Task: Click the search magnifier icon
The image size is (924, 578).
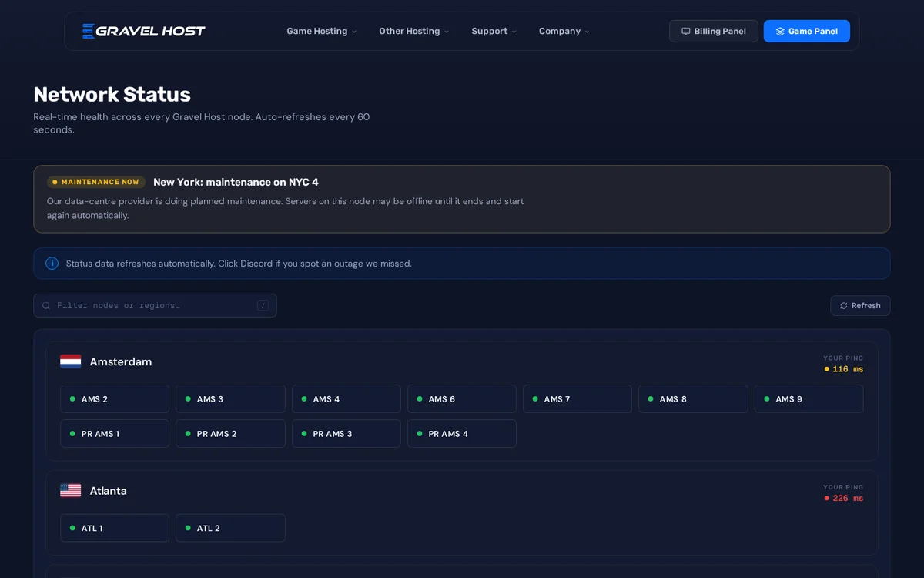Action: 46,306
